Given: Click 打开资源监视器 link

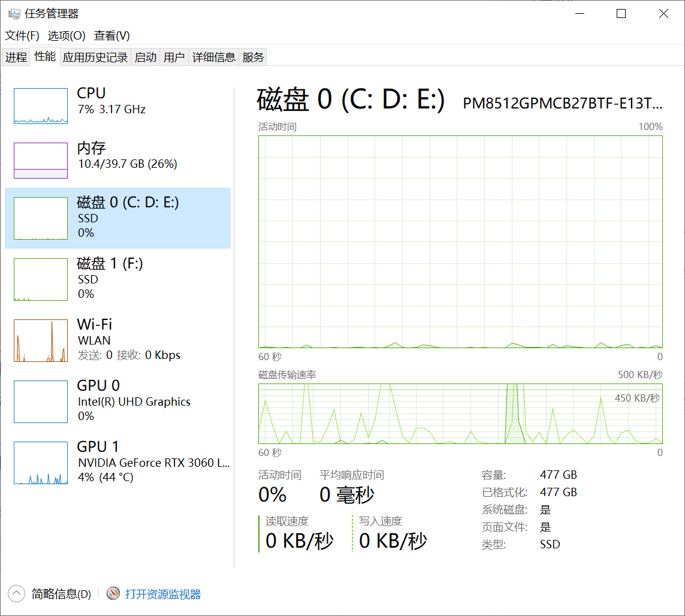Looking at the screenshot, I should 163,594.
